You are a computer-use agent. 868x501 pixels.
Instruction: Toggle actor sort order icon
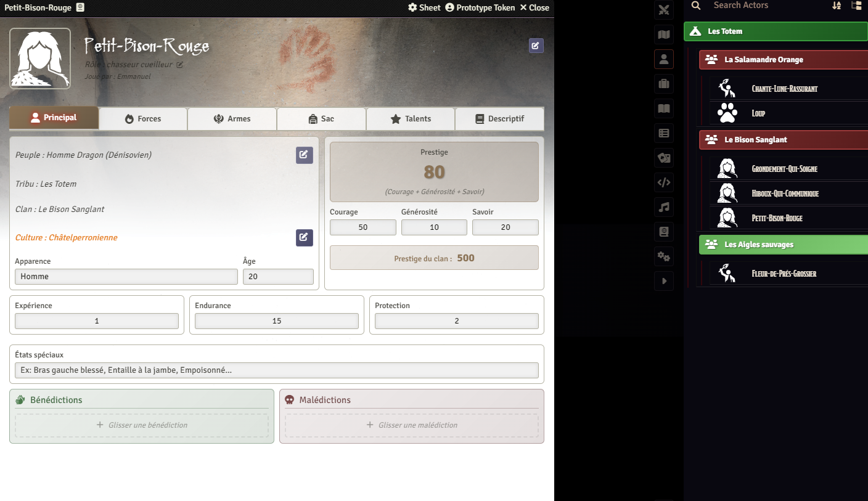click(x=837, y=6)
